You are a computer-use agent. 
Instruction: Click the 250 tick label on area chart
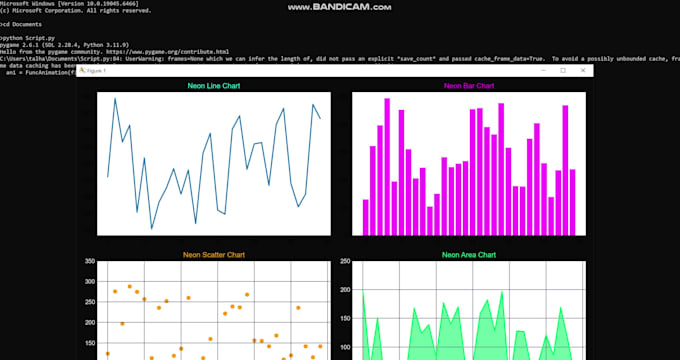[345, 261]
